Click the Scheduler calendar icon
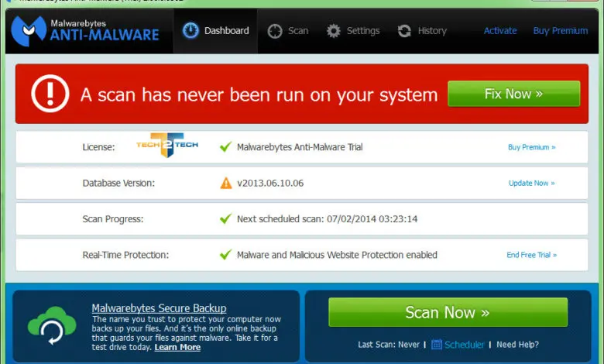 click(437, 344)
